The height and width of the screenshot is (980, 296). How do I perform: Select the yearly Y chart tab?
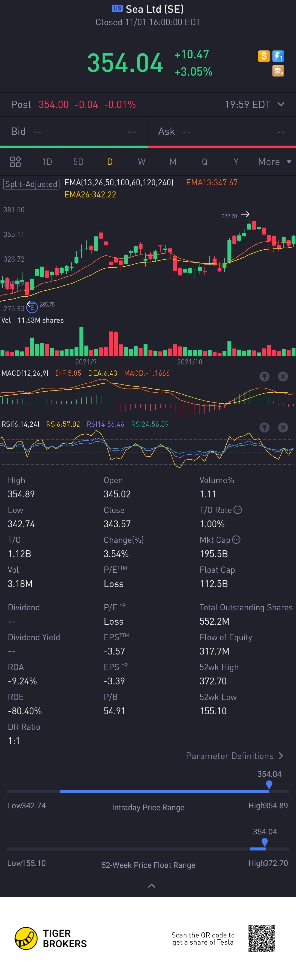[x=236, y=162]
